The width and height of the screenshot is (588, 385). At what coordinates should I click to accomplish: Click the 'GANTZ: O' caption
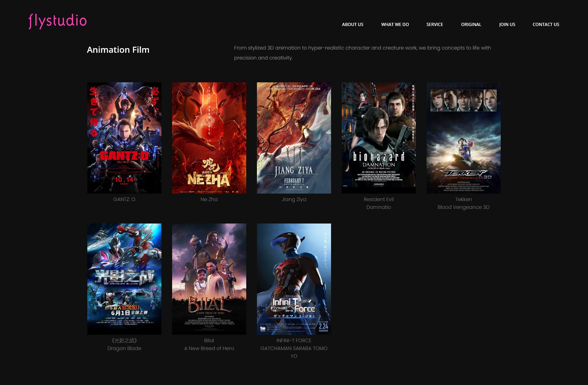pyautogui.click(x=124, y=199)
